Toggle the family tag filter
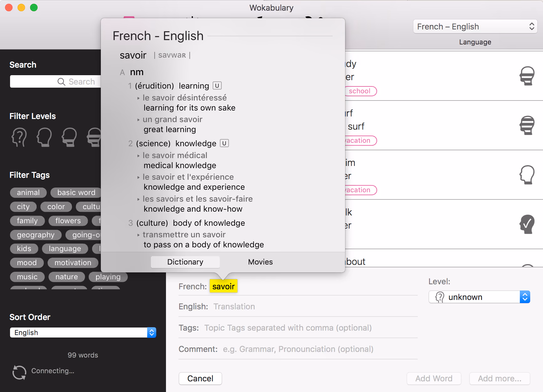543x392 pixels. coord(27,221)
